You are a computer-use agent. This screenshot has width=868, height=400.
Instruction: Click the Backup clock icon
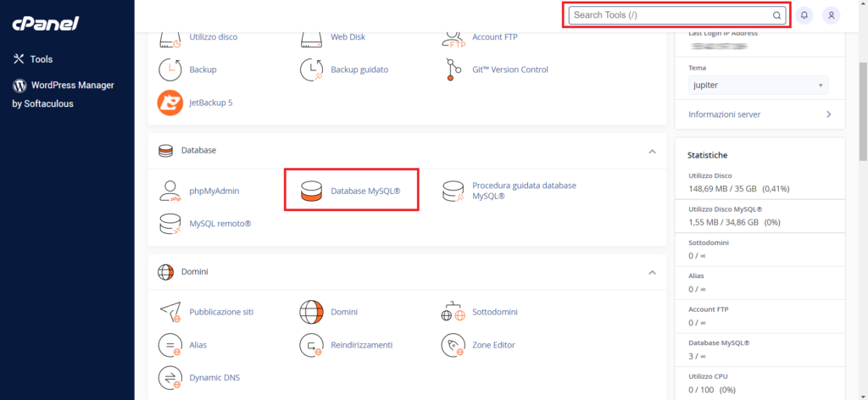pos(170,69)
